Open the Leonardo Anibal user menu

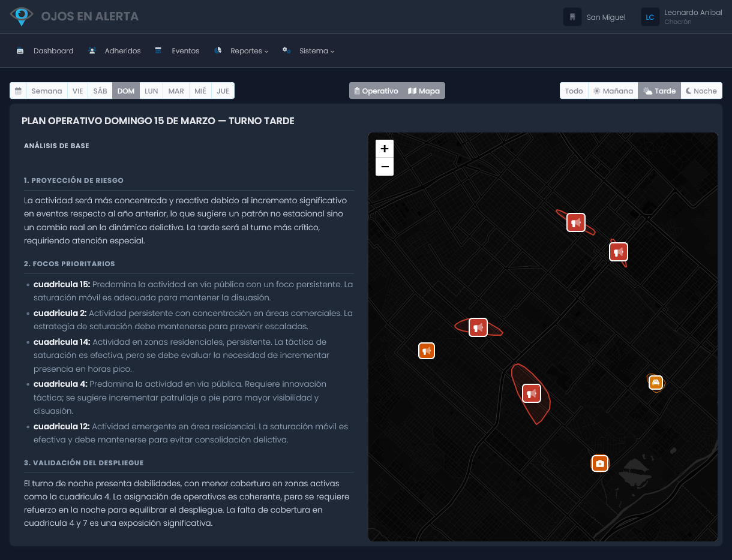(x=683, y=16)
